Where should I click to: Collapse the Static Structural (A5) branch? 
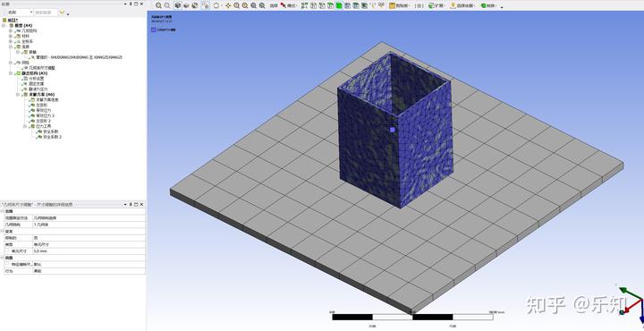point(11,73)
